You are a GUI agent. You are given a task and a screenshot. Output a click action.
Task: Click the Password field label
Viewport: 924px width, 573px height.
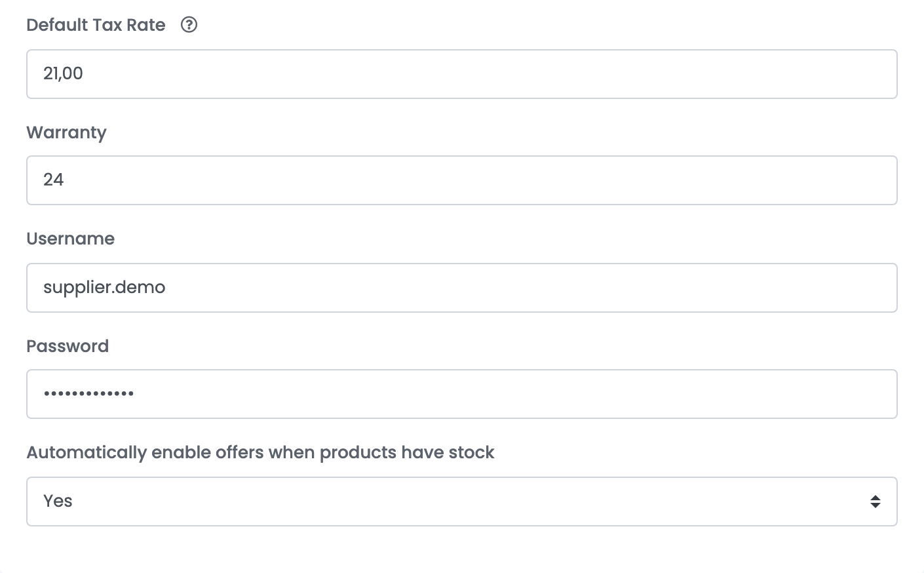(67, 346)
